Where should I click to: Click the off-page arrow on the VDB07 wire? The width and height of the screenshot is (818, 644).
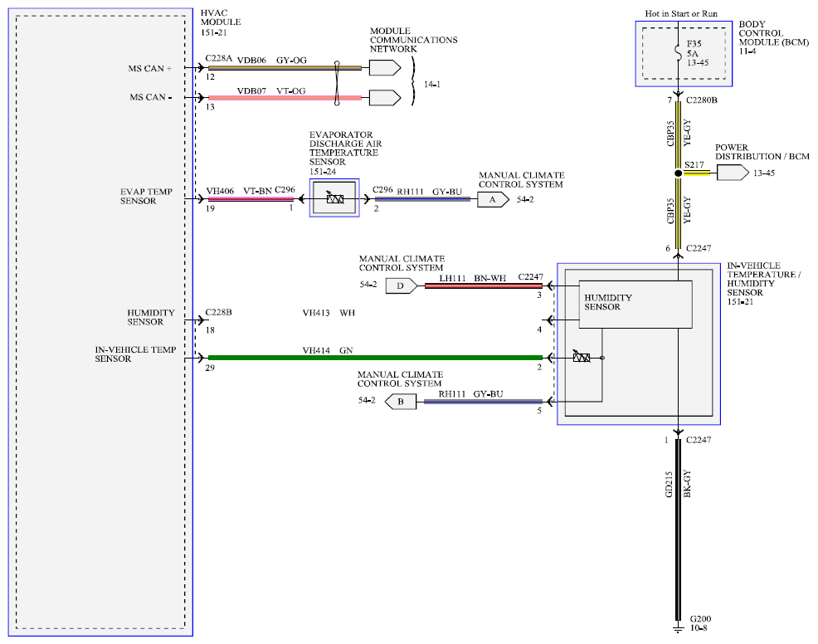(385, 98)
